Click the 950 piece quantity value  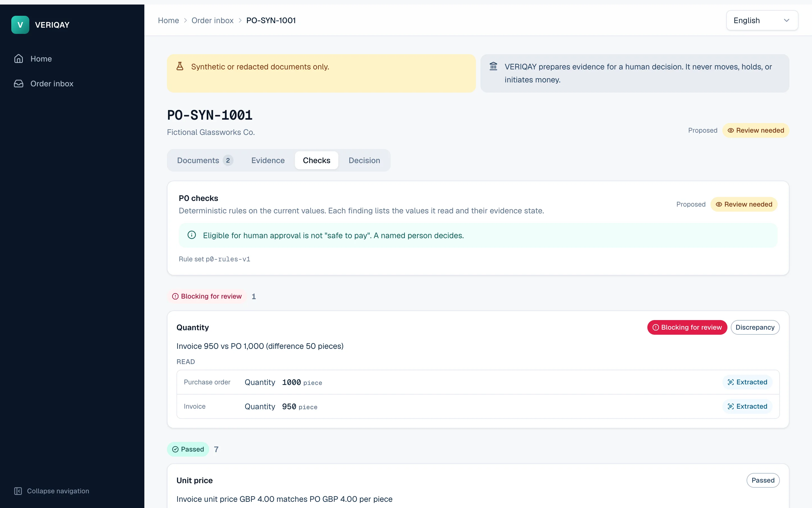pyautogui.click(x=300, y=406)
